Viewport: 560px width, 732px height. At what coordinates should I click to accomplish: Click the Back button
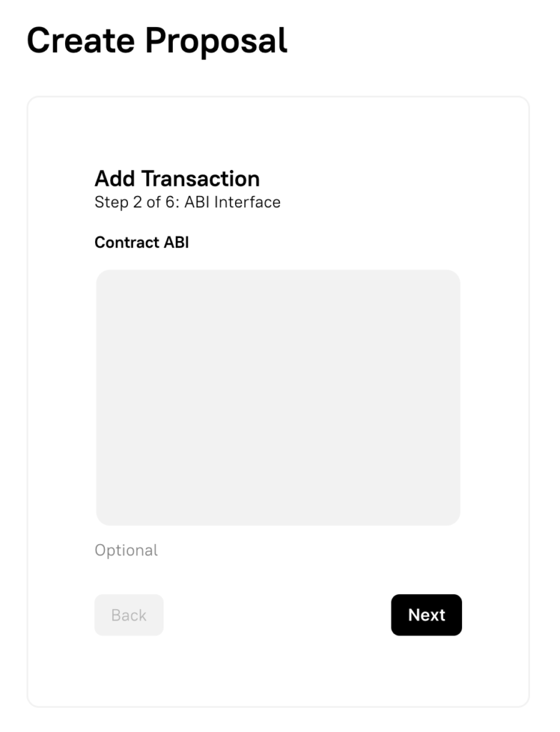129,615
